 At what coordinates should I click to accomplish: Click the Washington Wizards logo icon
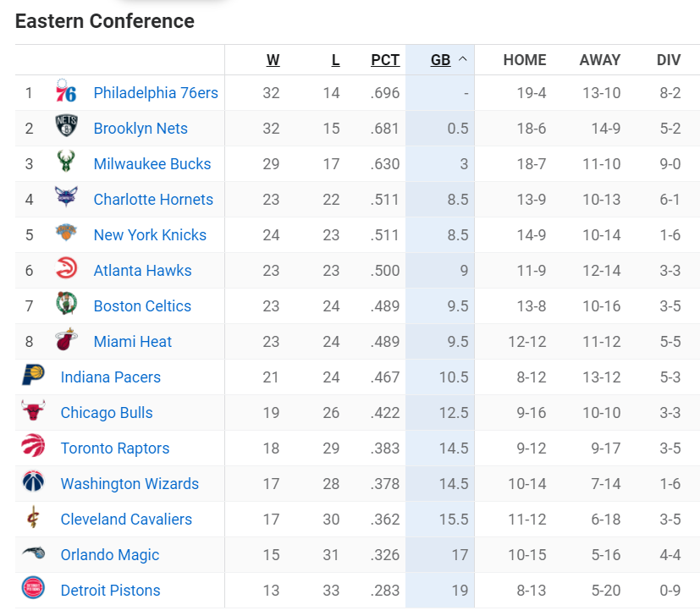(x=34, y=481)
